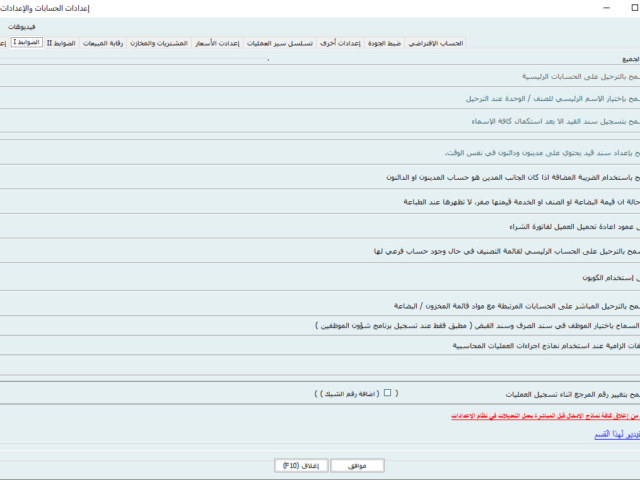Screen dimensions: 640x480
Task: Click row الحساب الرئيسي لقائمة التصنيف
Action: coord(320,251)
